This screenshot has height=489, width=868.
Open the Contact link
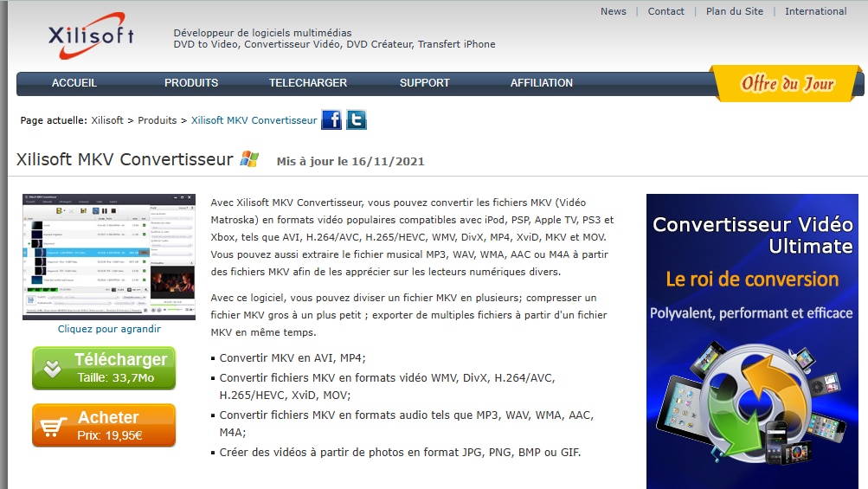(x=666, y=11)
